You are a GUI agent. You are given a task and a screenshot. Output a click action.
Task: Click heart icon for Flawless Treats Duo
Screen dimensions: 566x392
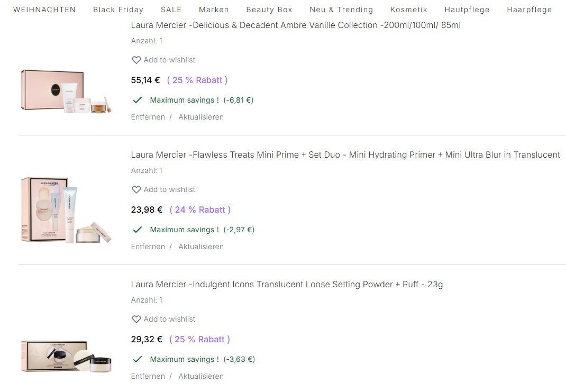coord(136,190)
